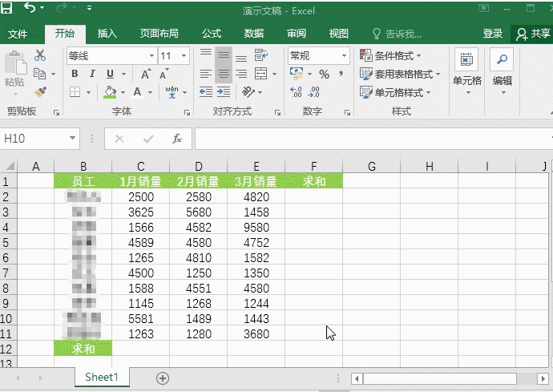Click the text Orientation icon

248,92
